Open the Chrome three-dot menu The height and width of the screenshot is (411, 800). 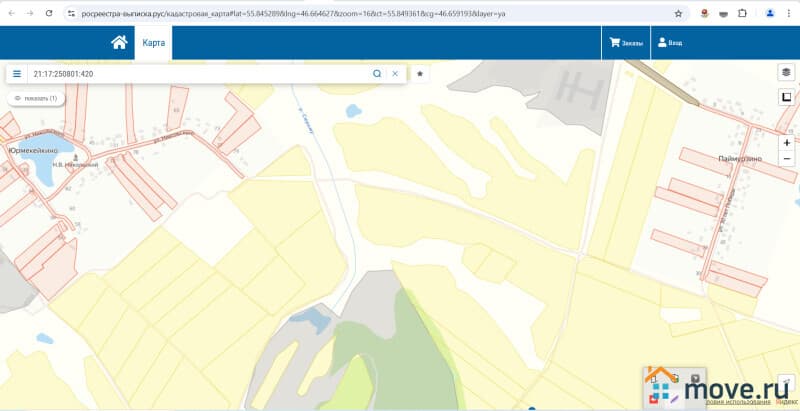tap(788, 13)
